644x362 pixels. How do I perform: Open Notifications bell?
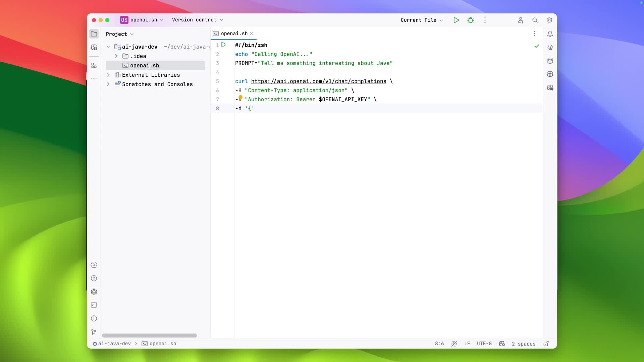550,34
